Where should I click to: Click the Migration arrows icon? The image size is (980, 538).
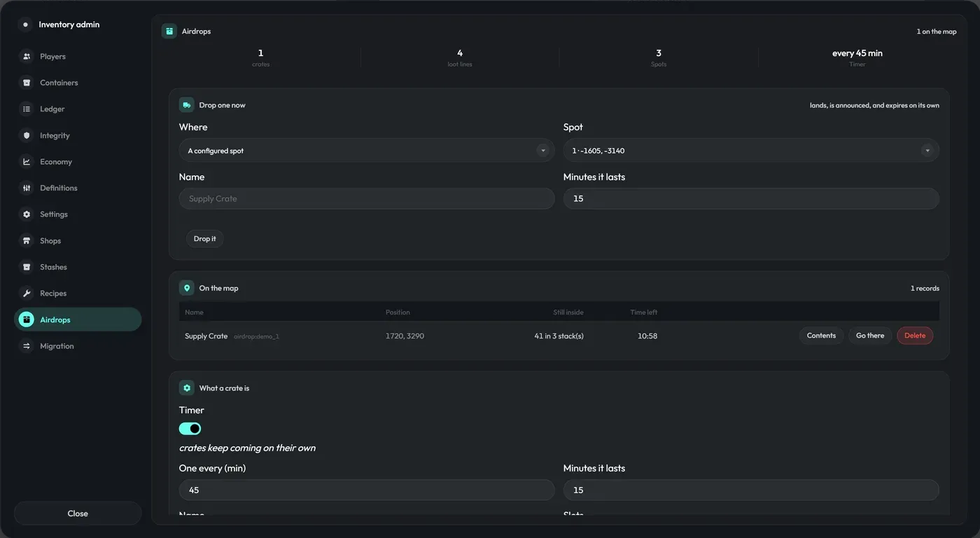click(x=27, y=346)
